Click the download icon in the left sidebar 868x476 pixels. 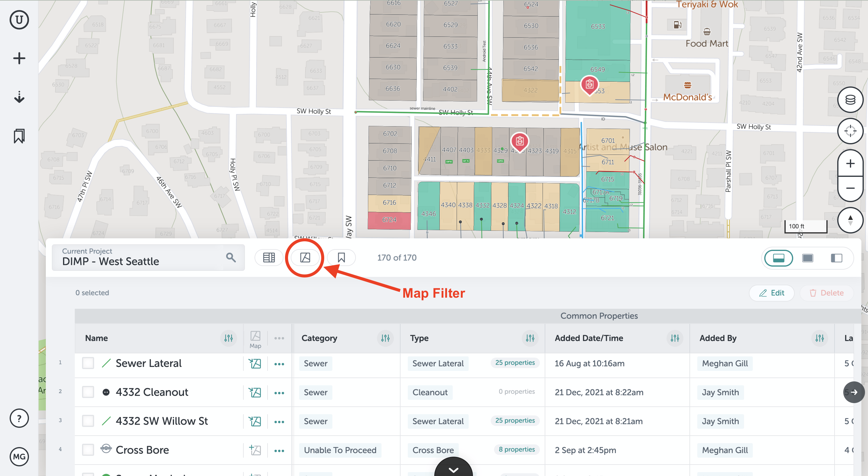19,97
